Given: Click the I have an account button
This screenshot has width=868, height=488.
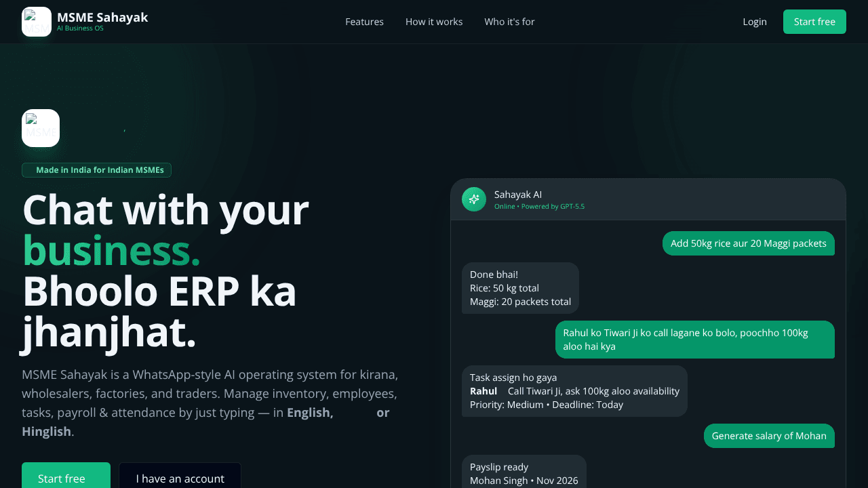Looking at the screenshot, I should 180,476.
